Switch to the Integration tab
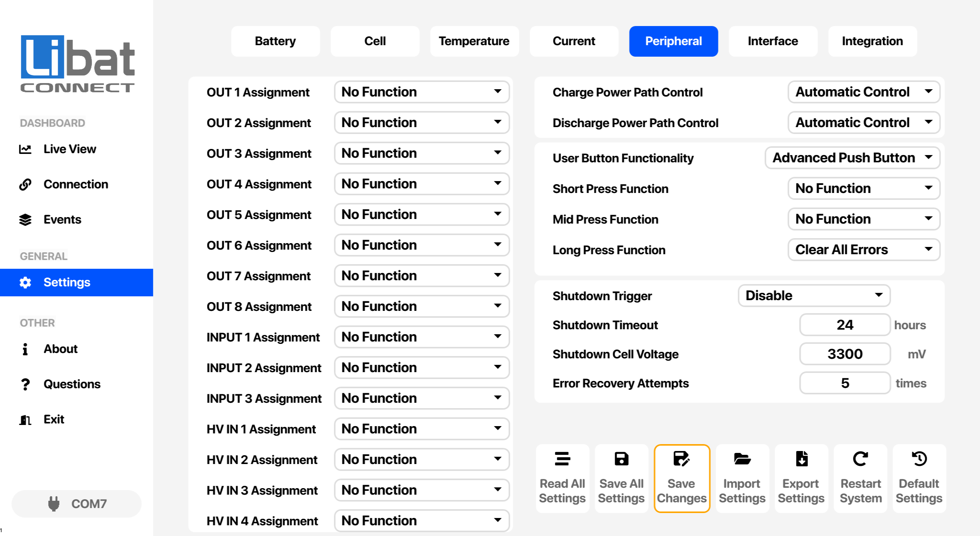 [x=873, y=41]
